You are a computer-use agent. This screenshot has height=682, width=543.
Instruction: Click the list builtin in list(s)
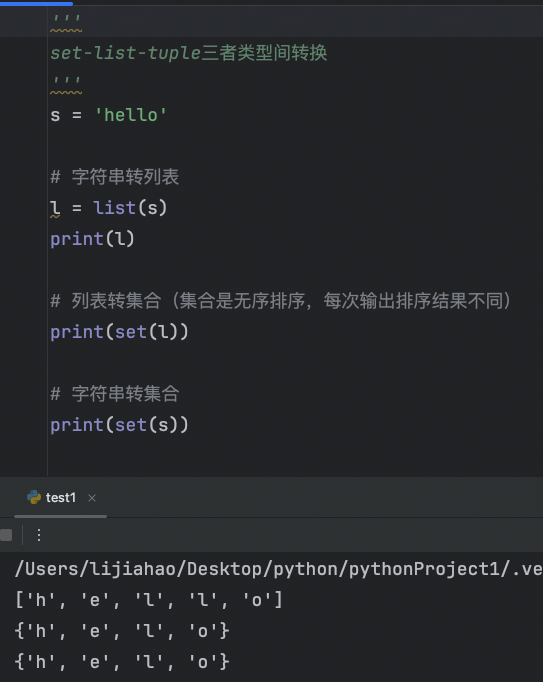tap(114, 208)
